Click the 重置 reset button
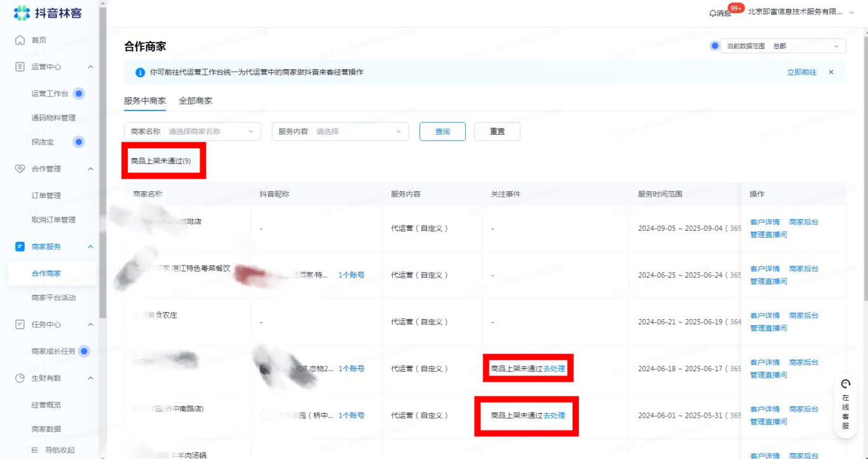The width and height of the screenshot is (868, 459). pos(497,132)
